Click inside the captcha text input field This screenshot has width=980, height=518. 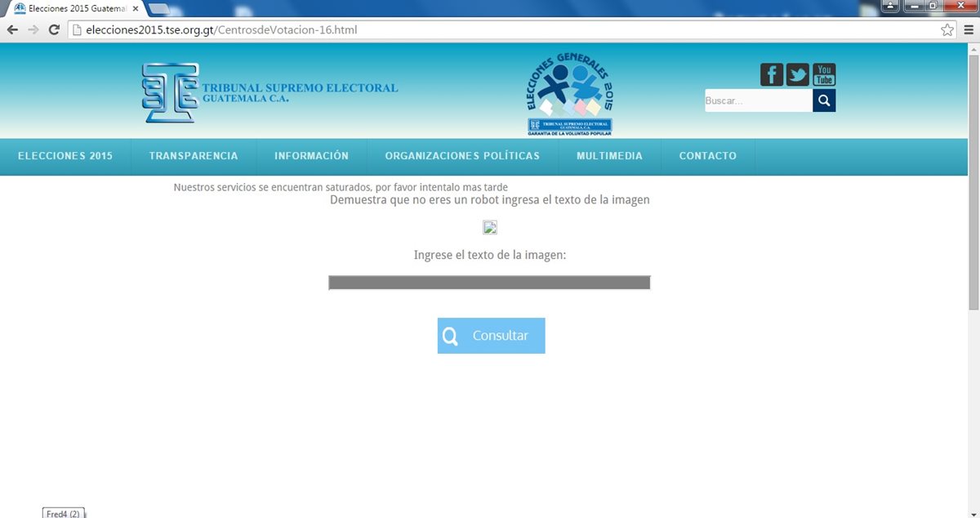488,282
